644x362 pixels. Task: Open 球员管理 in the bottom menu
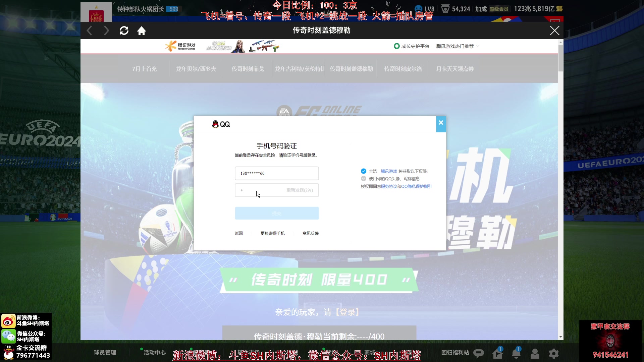tap(105, 352)
